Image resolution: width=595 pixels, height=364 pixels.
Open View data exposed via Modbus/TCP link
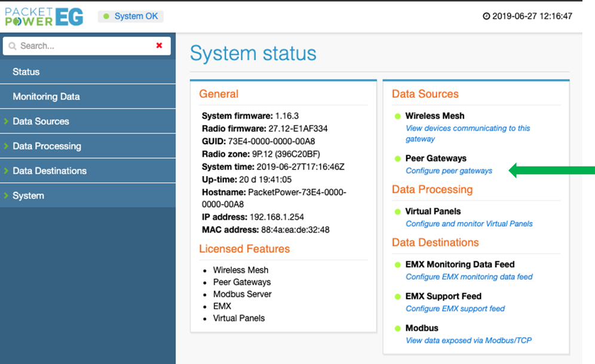pos(468,341)
